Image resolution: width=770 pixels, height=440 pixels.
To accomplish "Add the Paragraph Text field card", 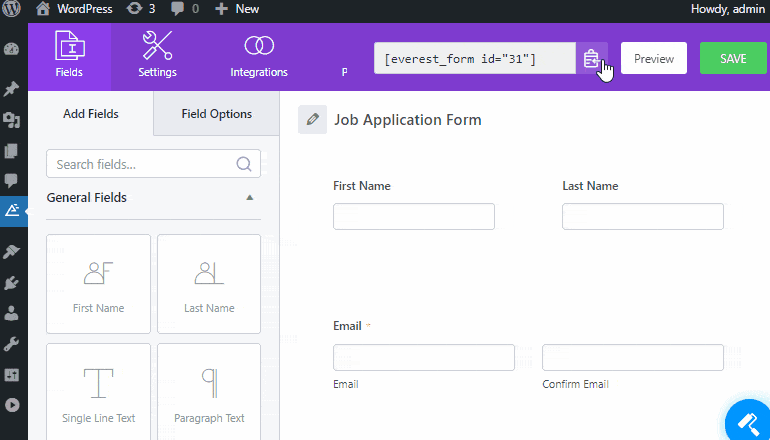I will (x=209, y=392).
